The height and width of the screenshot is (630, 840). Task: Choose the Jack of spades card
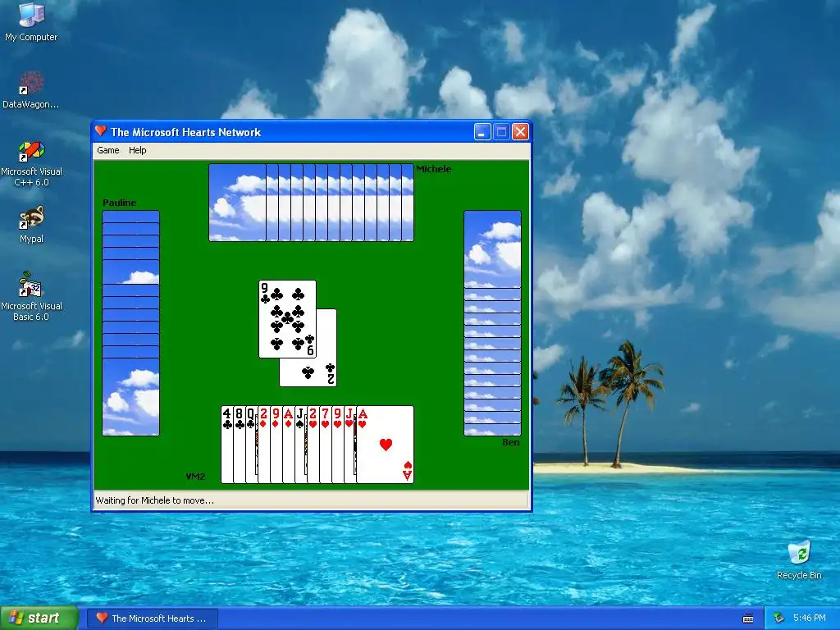[x=301, y=445]
